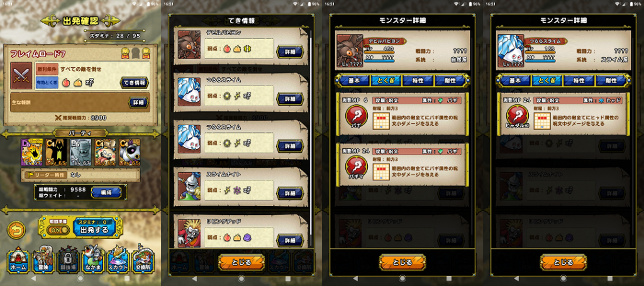Screen dimensions: 644x286
Task: Select 基本 tab in デビルパピヨン details
Action: (x=353, y=80)
